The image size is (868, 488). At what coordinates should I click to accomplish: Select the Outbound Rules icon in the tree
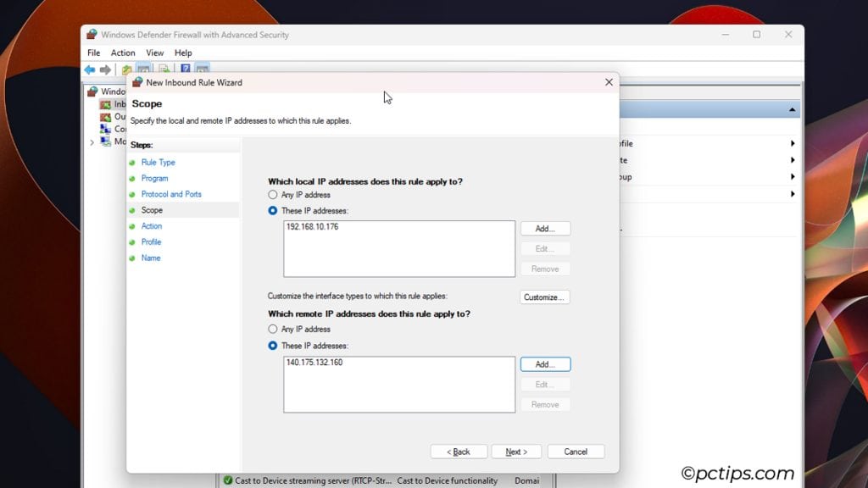tap(105, 117)
